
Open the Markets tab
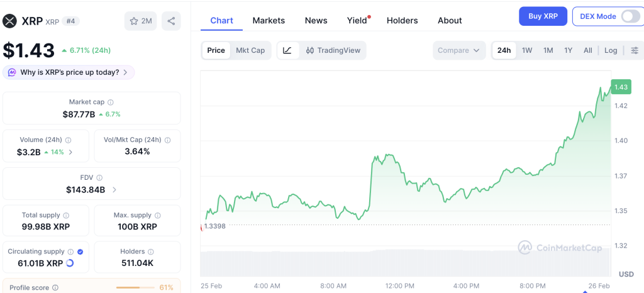coord(269,21)
